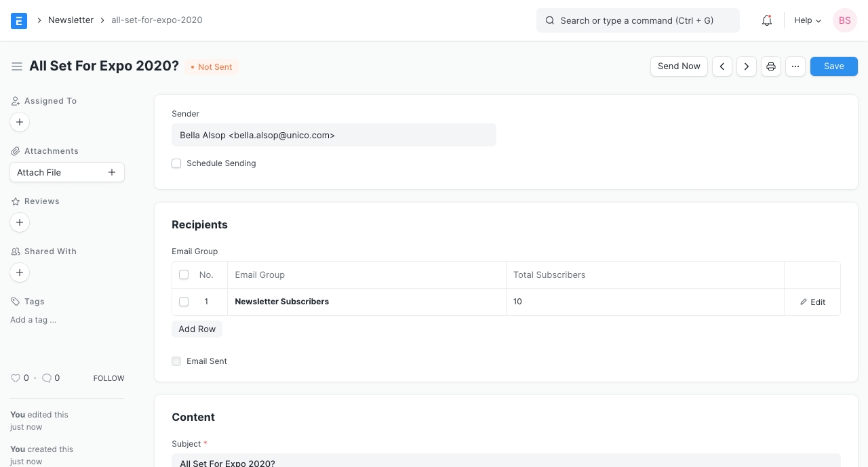Check the select-all rows header checkbox

(x=184, y=275)
